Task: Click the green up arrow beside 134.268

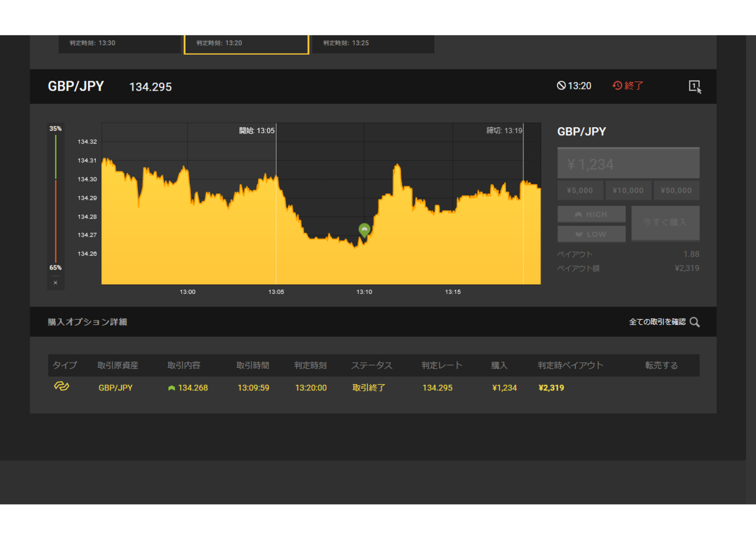Action: (171, 388)
